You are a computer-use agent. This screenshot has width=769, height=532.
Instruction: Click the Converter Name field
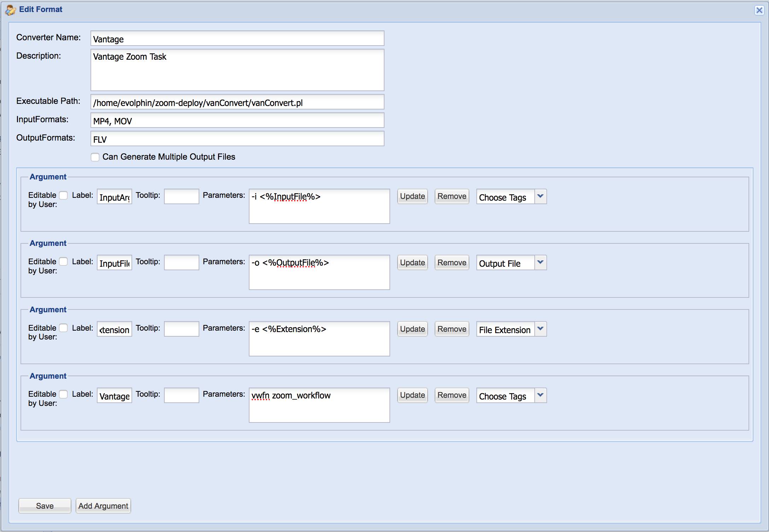(237, 38)
